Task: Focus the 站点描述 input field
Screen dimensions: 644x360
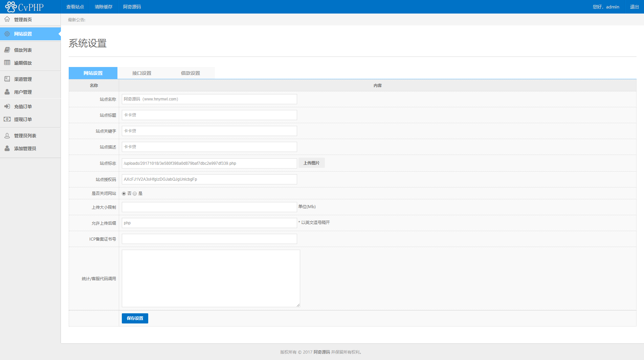Action: (x=209, y=147)
